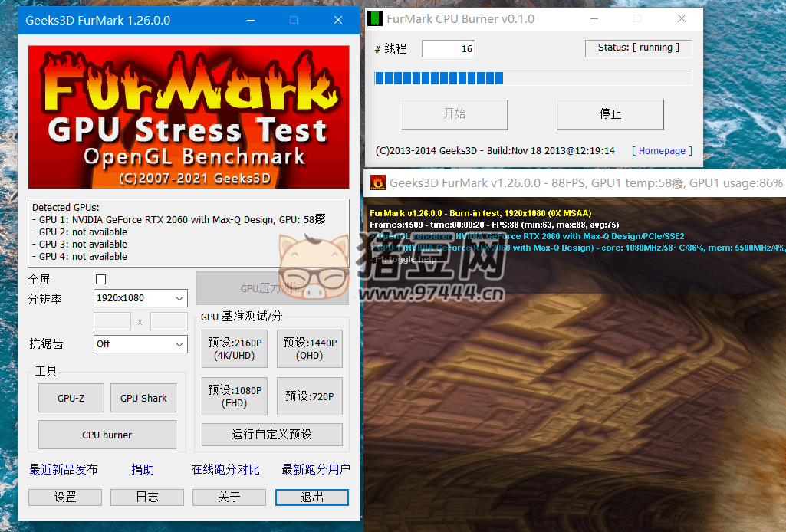The height and width of the screenshot is (532, 786).
Task: Select the 1080P FHD preset benchmark
Action: point(235,396)
